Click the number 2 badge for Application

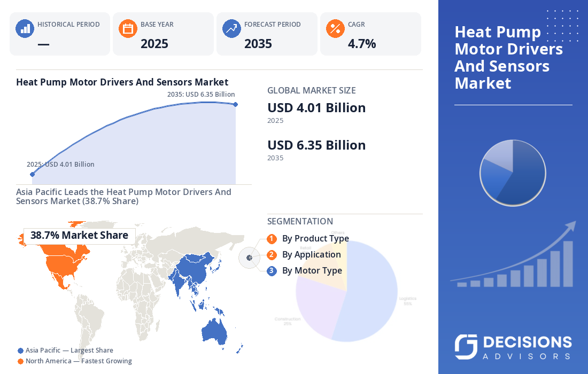point(272,255)
